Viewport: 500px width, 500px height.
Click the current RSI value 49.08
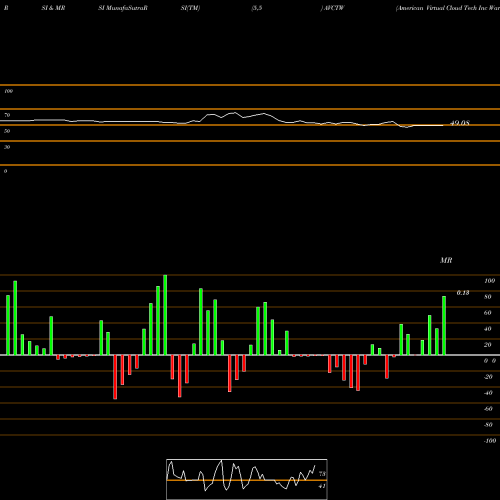tap(460, 123)
